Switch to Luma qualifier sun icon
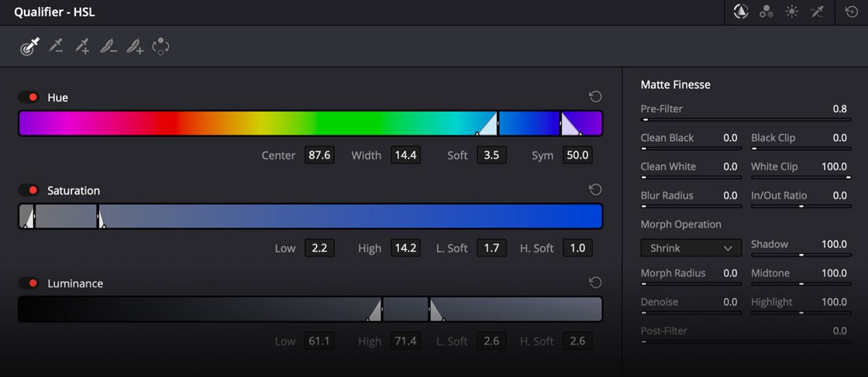This screenshot has height=377, width=868. coord(791,12)
